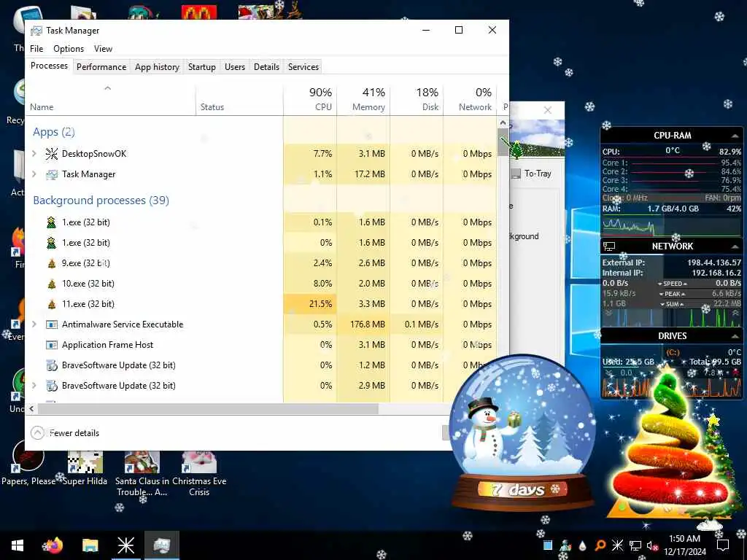
Task: Switch to the Performance tab
Action: click(x=101, y=66)
